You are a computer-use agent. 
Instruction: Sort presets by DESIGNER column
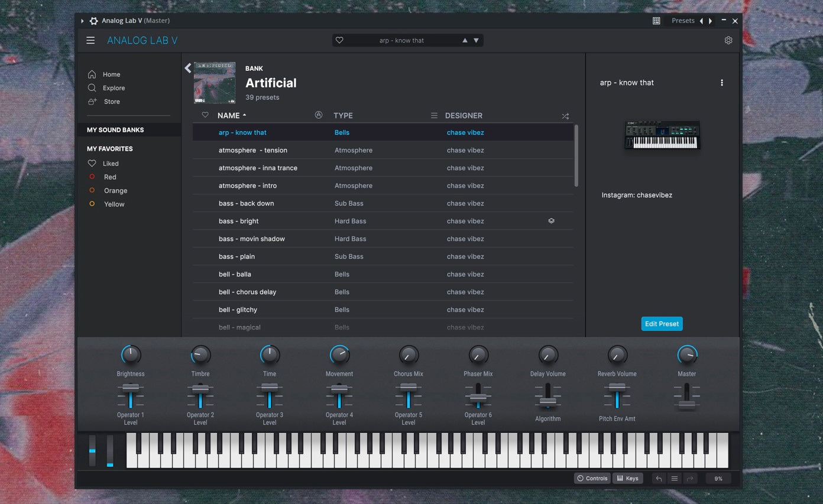coord(464,116)
